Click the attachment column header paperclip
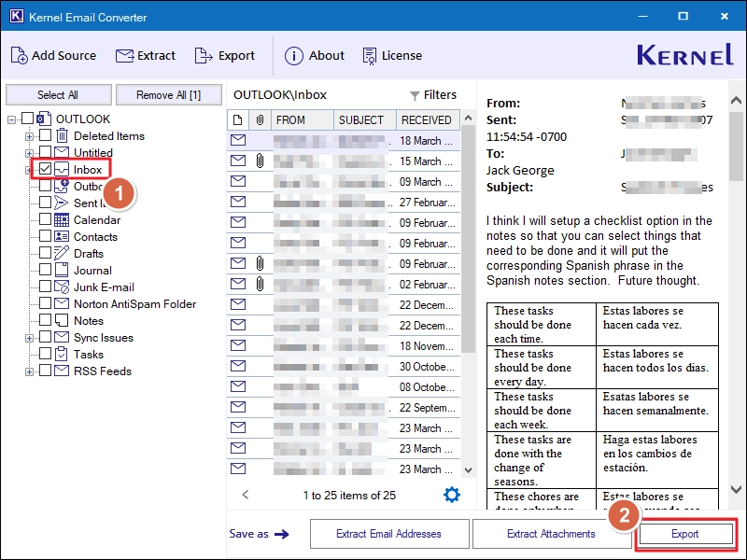 coord(260,120)
